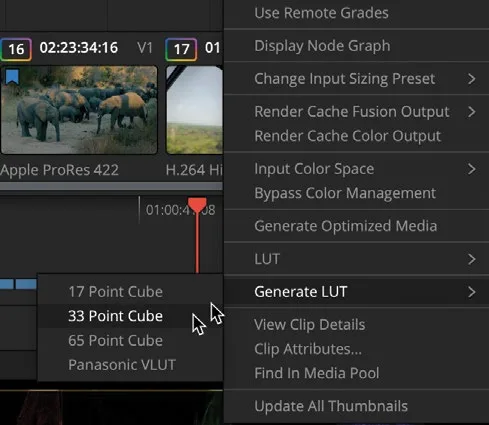Open Change Input Sizing Preset submenu

356,79
